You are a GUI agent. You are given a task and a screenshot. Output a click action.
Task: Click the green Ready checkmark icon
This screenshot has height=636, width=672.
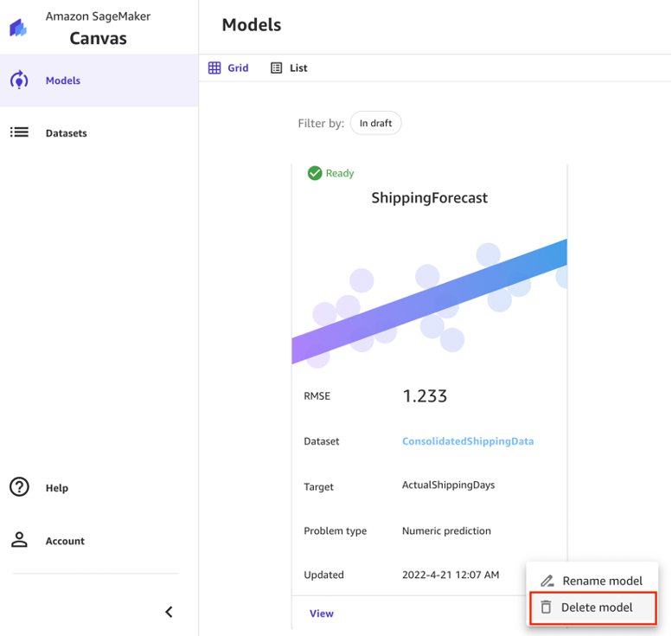[315, 173]
